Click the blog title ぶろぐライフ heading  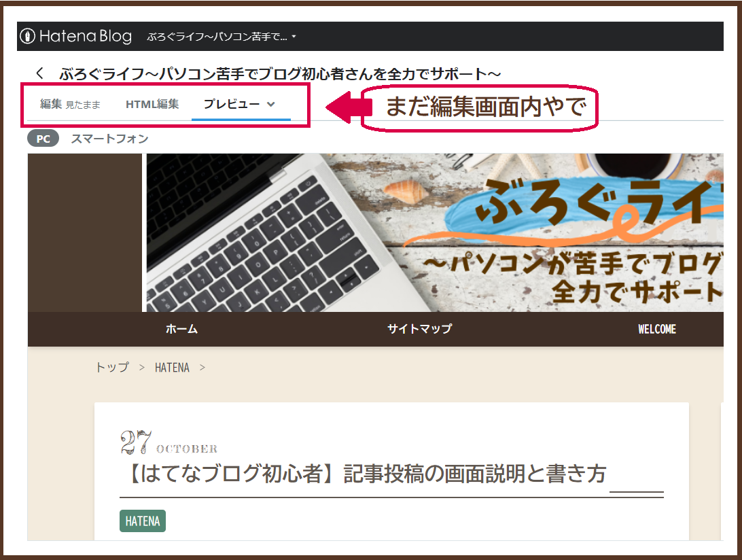click(x=280, y=74)
